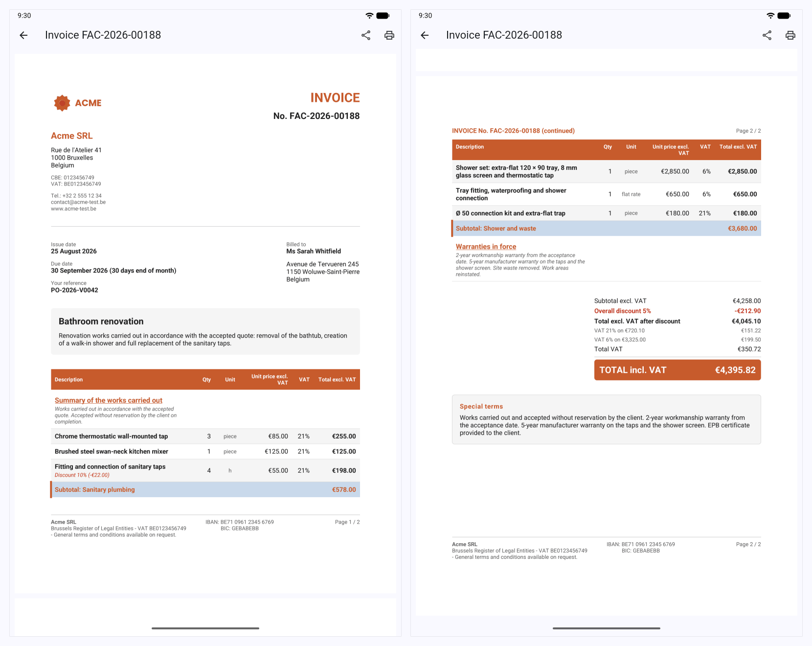Screen dimensions: 812x646
Task: Tap the share icon in the right invoice screen
Action: pos(767,35)
